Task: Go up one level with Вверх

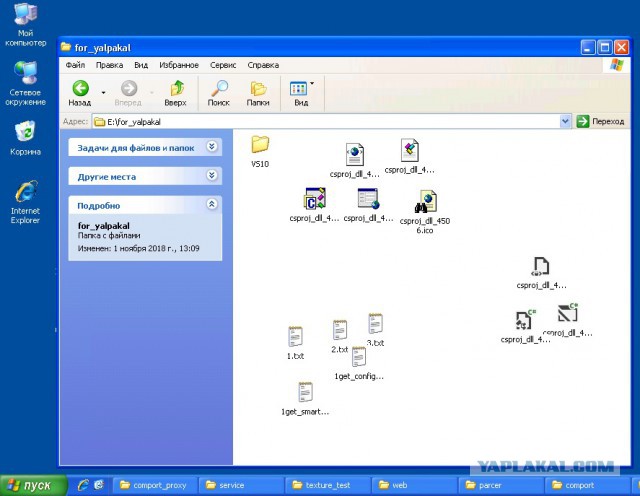Action: pyautogui.click(x=176, y=93)
